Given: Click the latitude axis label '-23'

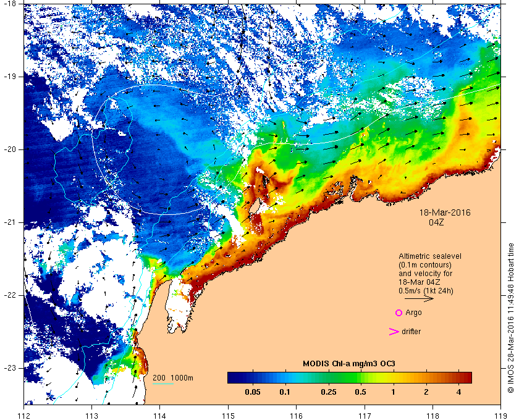Looking at the screenshot, I should 10,368.
